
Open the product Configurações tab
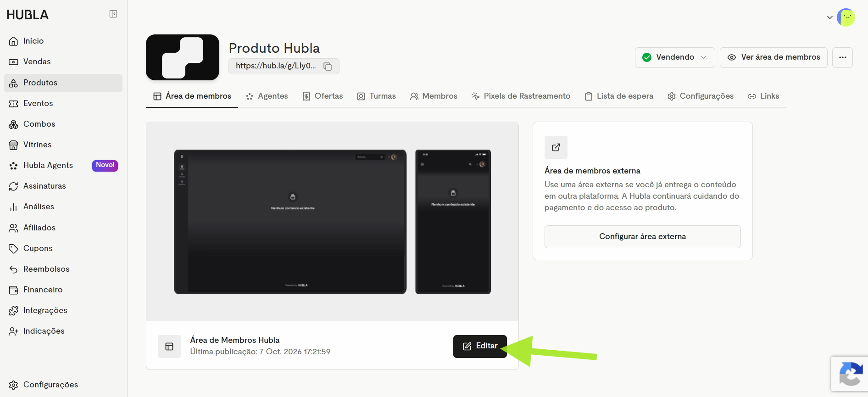pyautogui.click(x=701, y=96)
